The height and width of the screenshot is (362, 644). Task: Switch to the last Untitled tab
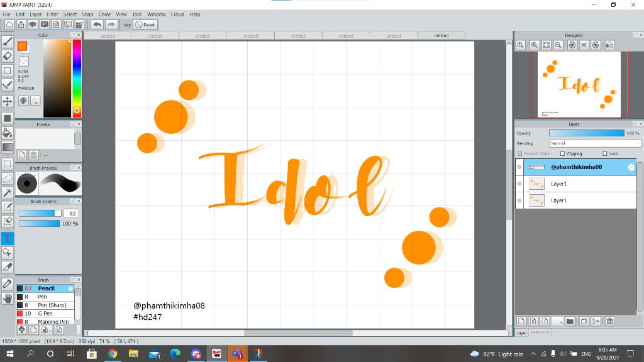441,36
